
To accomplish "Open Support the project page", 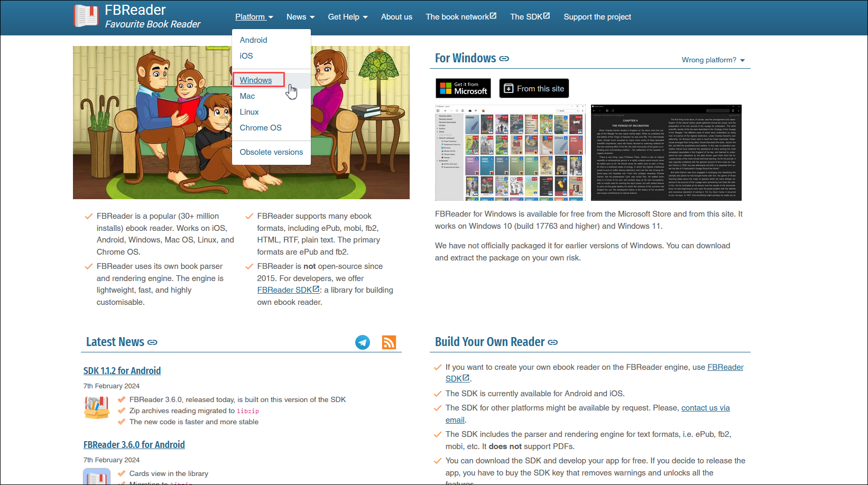I will [x=597, y=17].
